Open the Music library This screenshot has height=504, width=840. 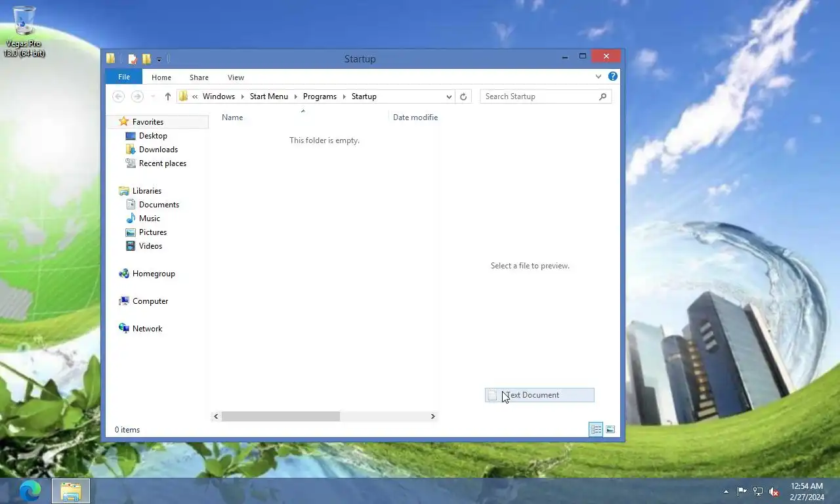(x=149, y=219)
